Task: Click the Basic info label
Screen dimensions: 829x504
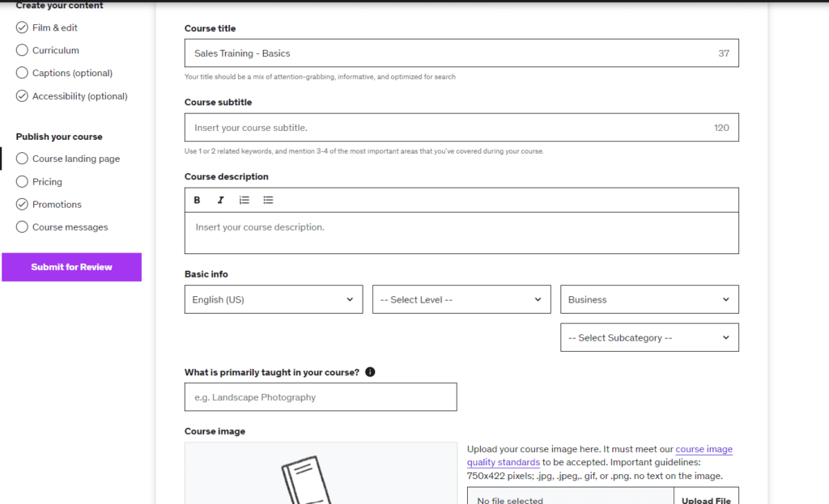Action: pos(206,274)
